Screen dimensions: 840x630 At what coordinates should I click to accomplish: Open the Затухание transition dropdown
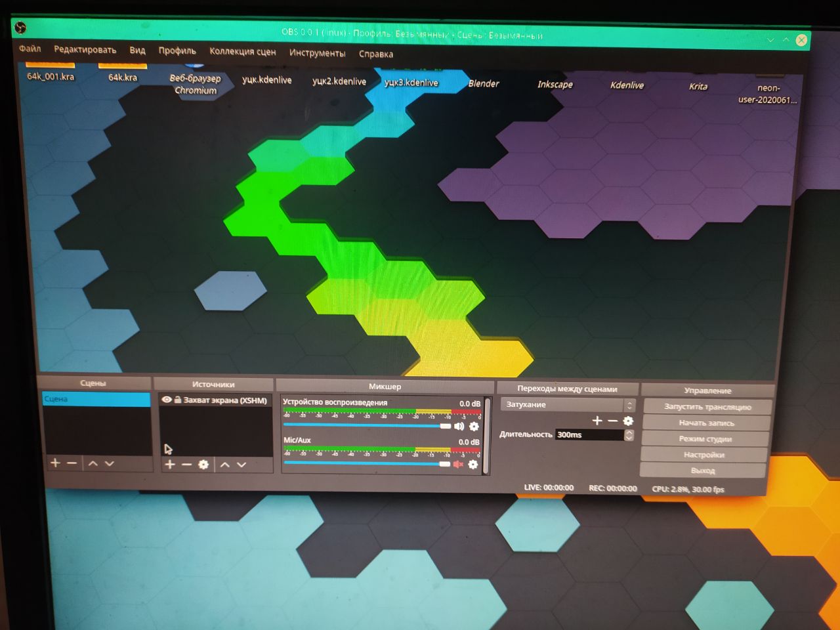click(568, 405)
